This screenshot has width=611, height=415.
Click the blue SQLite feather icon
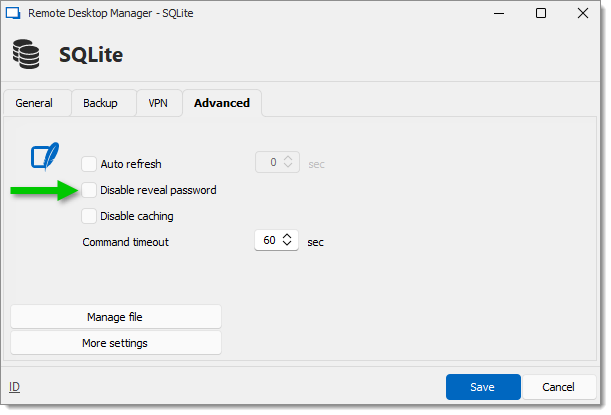click(45, 157)
